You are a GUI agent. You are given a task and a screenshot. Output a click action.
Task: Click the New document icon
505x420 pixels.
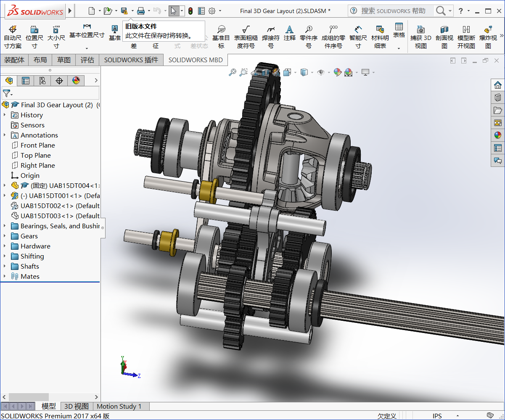tap(92, 11)
